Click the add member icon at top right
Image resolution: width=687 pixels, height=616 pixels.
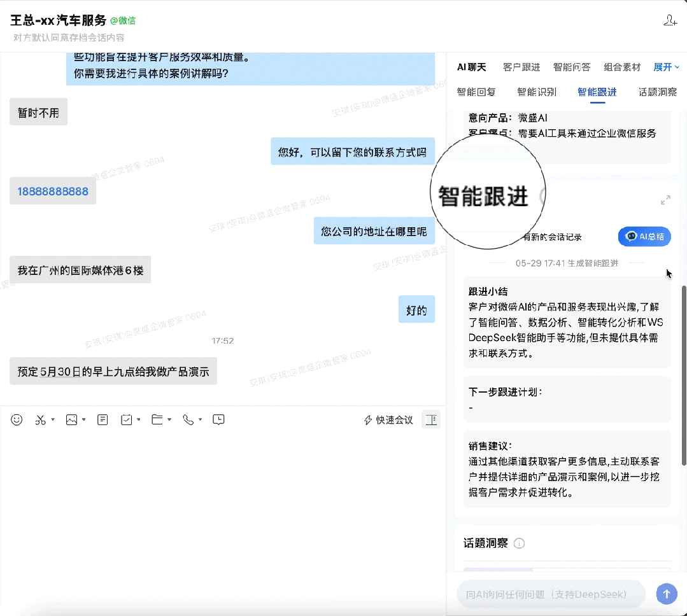(x=670, y=20)
